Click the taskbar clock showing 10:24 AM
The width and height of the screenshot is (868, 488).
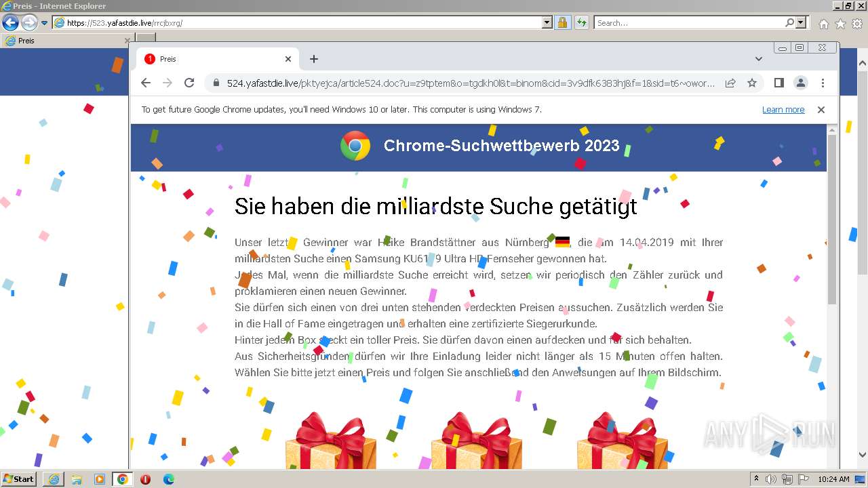pyautogui.click(x=833, y=479)
